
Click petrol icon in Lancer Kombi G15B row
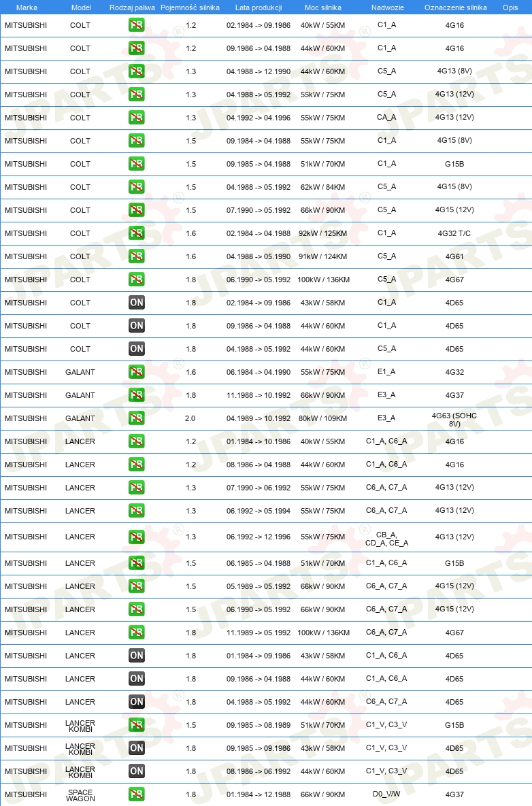136,725
